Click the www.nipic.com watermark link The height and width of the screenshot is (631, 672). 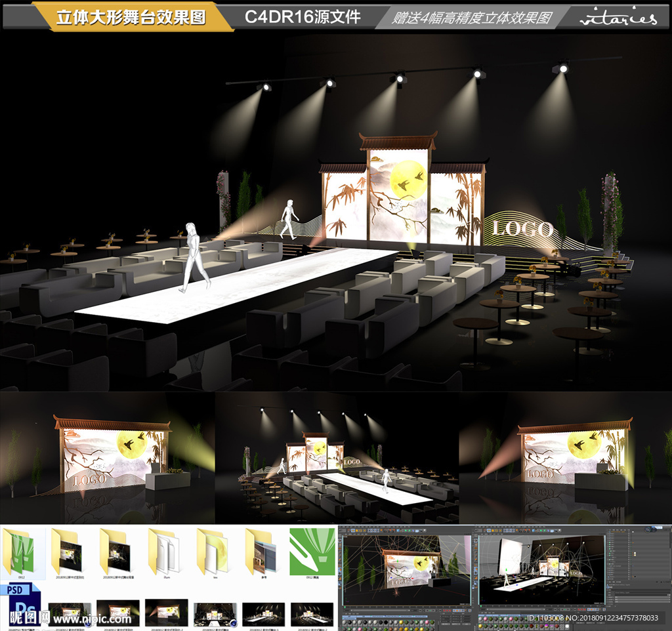pos(92,619)
